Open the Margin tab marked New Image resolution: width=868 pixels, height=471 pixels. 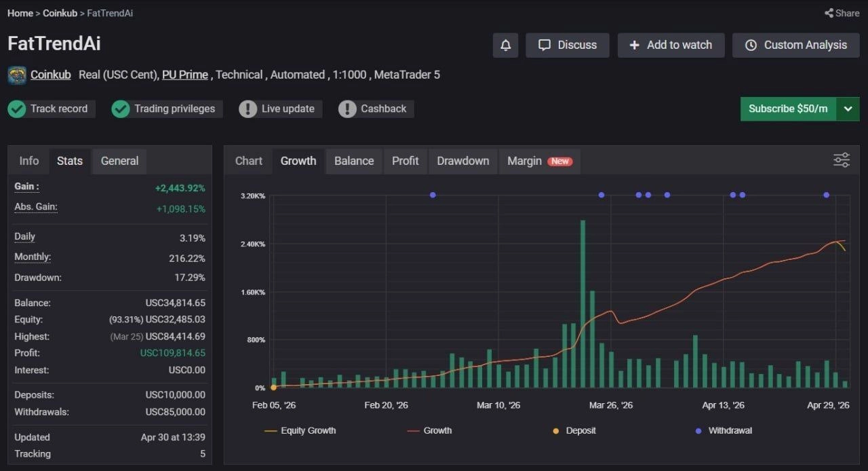[539, 161]
